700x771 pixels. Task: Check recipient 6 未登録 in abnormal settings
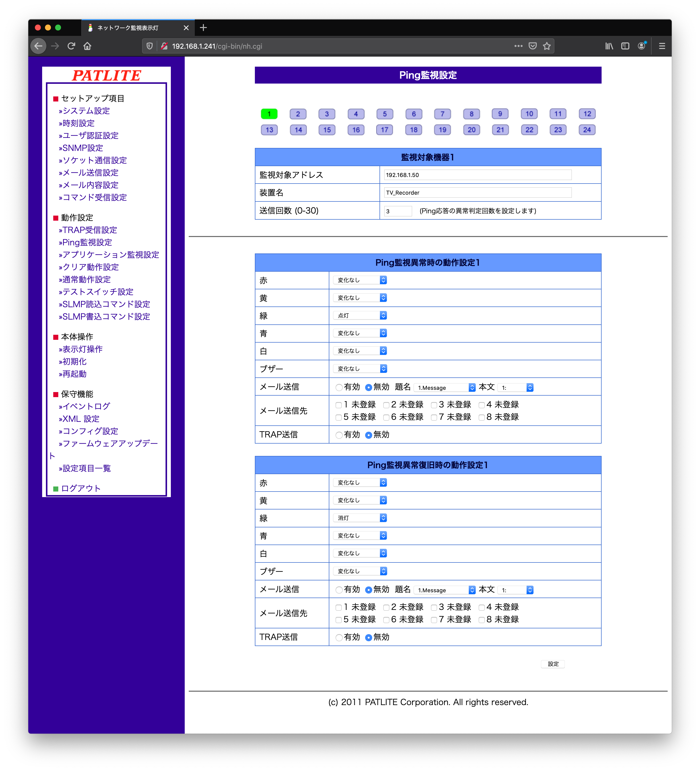tap(387, 417)
